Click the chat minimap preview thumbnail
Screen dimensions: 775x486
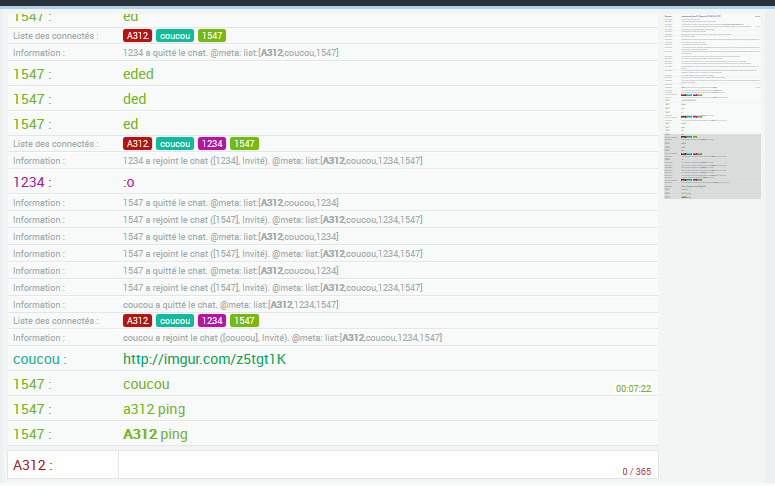(x=712, y=106)
